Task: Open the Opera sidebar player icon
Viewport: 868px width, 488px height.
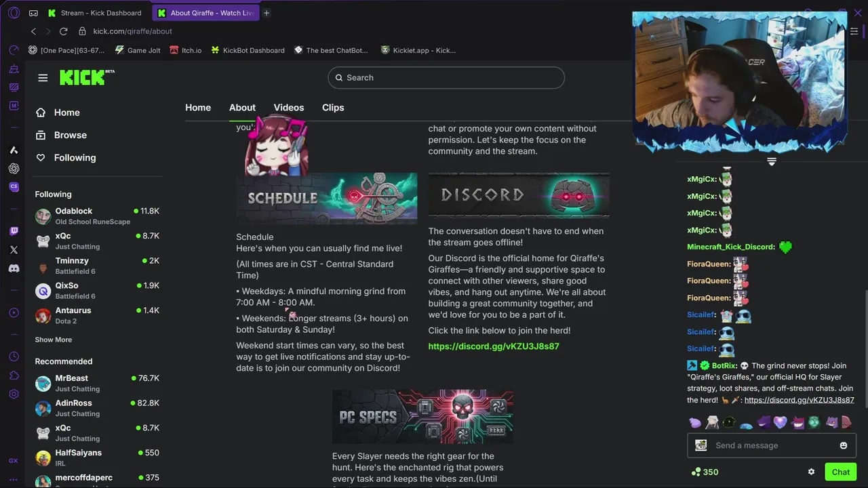Action: (x=14, y=312)
